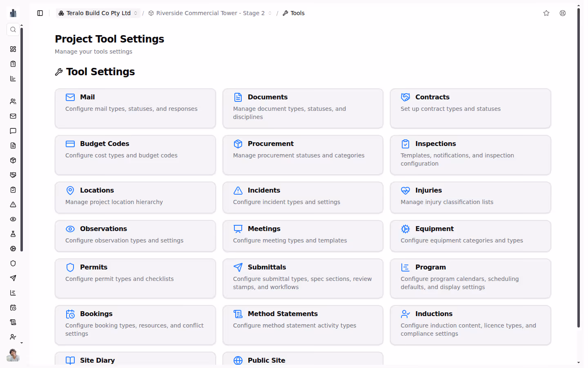Click the sidebar person-check icon

point(13,337)
